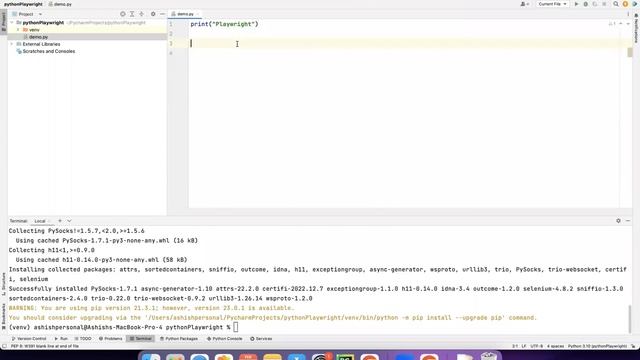
Task: Open the Structure side tab
Action: click(x=4, y=284)
